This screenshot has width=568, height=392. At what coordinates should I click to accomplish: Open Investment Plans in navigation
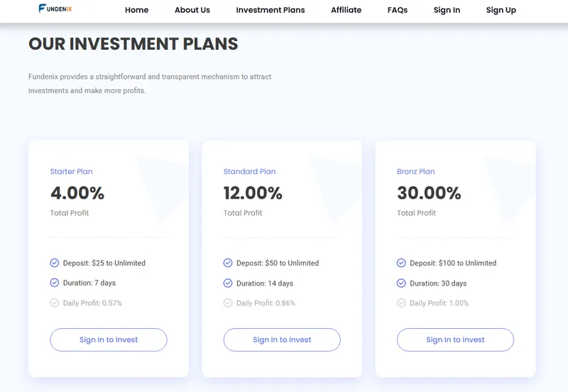click(271, 10)
